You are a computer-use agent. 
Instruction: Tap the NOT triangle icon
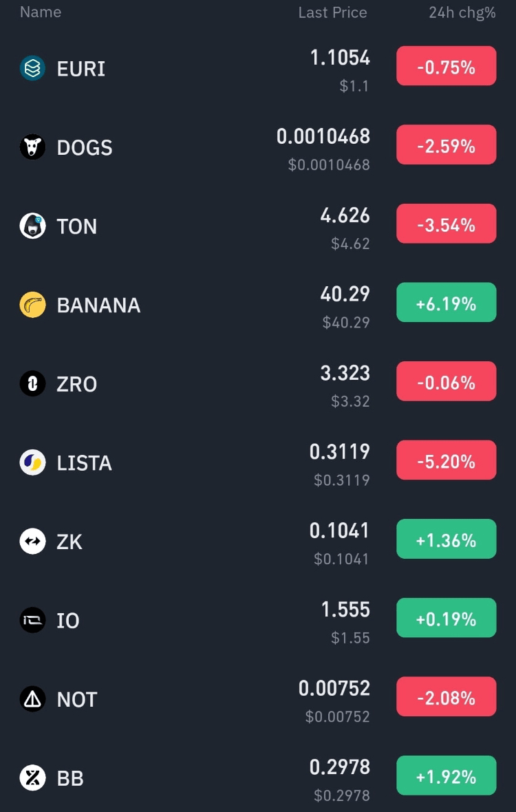coord(32,699)
